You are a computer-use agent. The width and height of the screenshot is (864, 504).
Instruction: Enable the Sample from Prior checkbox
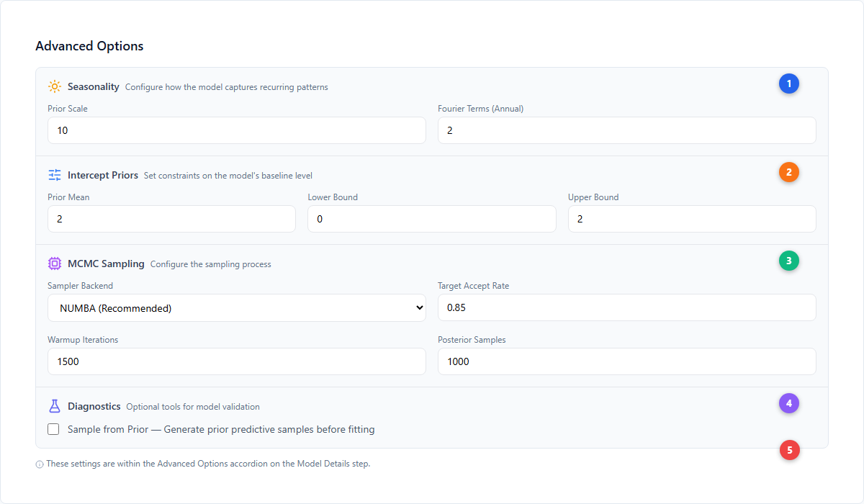53,429
